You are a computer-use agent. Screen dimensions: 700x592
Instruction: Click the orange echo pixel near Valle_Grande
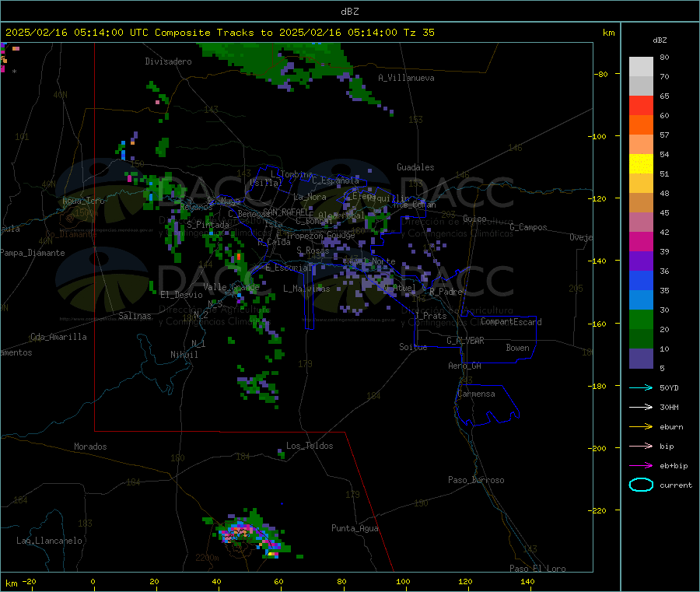click(239, 256)
